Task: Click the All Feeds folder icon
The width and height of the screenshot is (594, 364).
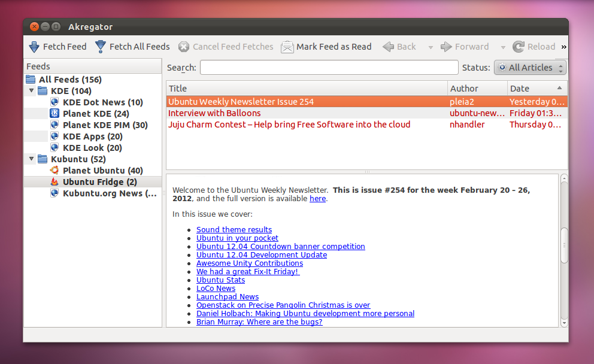Action: point(31,80)
